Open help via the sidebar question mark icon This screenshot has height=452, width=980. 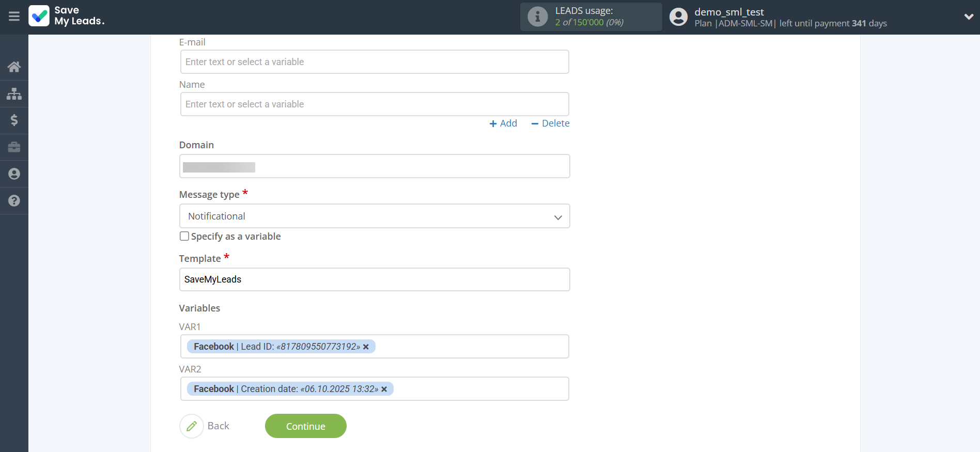coord(14,201)
